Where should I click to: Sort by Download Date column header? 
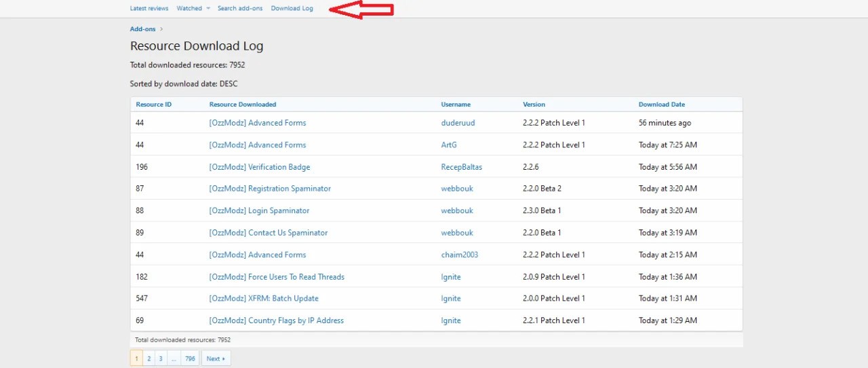[661, 105]
